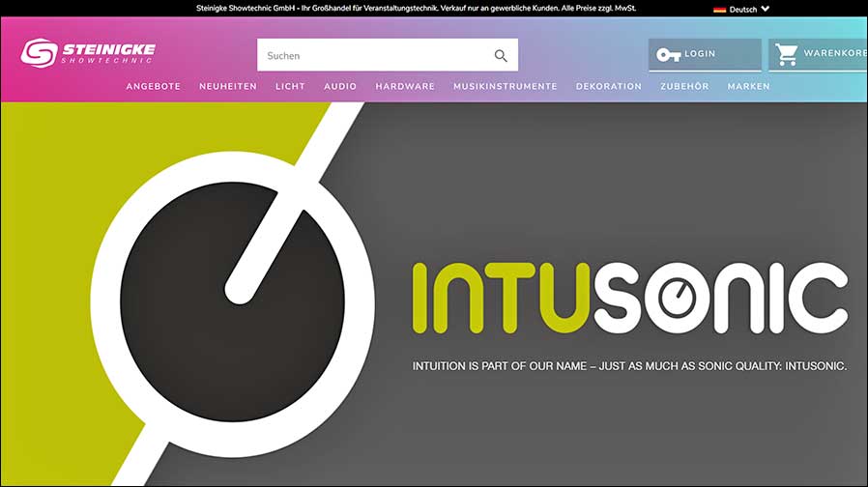
Task: Click the Intusonic tagline 'Intuition is part of our name'
Action: coord(629,366)
